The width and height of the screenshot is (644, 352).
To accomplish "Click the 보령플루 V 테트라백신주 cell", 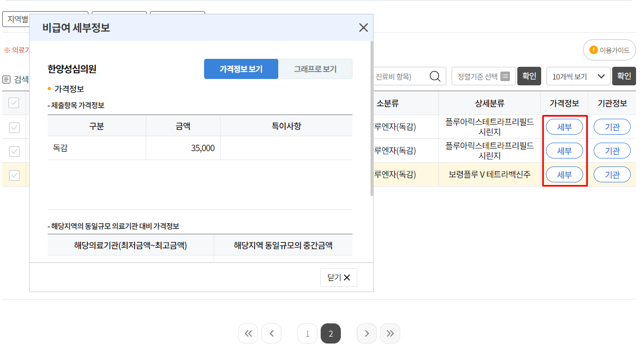I will 490,174.
